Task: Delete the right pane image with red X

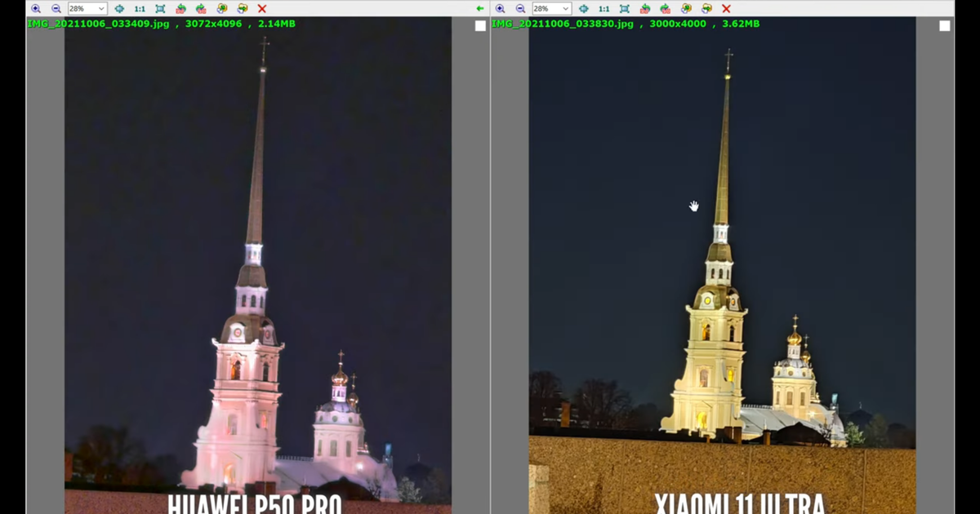Action: coord(726,8)
